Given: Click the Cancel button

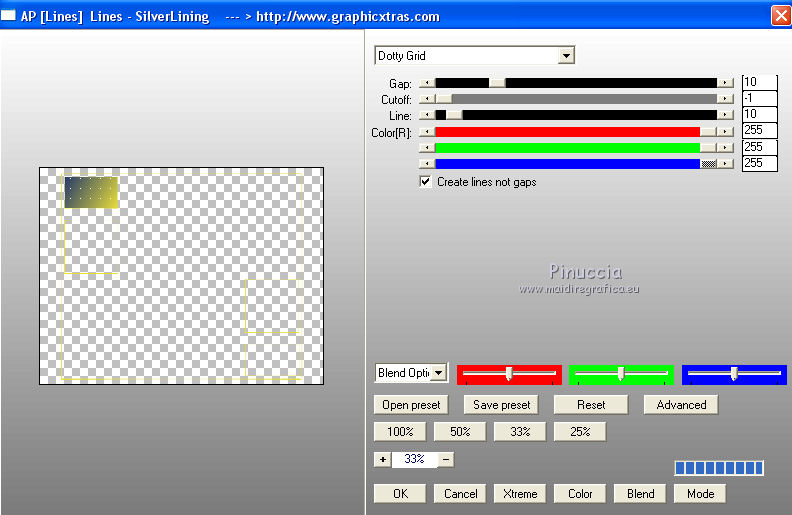Looking at the screenshot, I should pos(460,494).
